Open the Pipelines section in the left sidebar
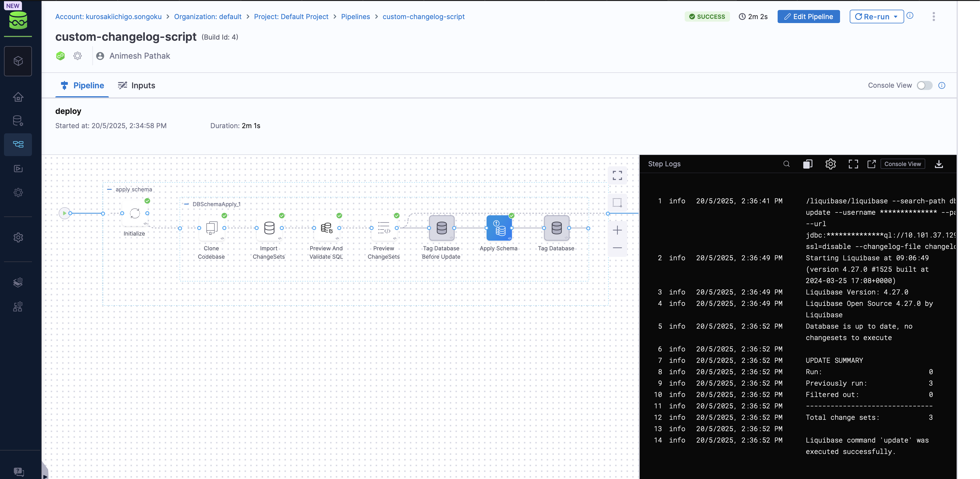Viewport: 980px width, 479px height. [x=18, y=144]
